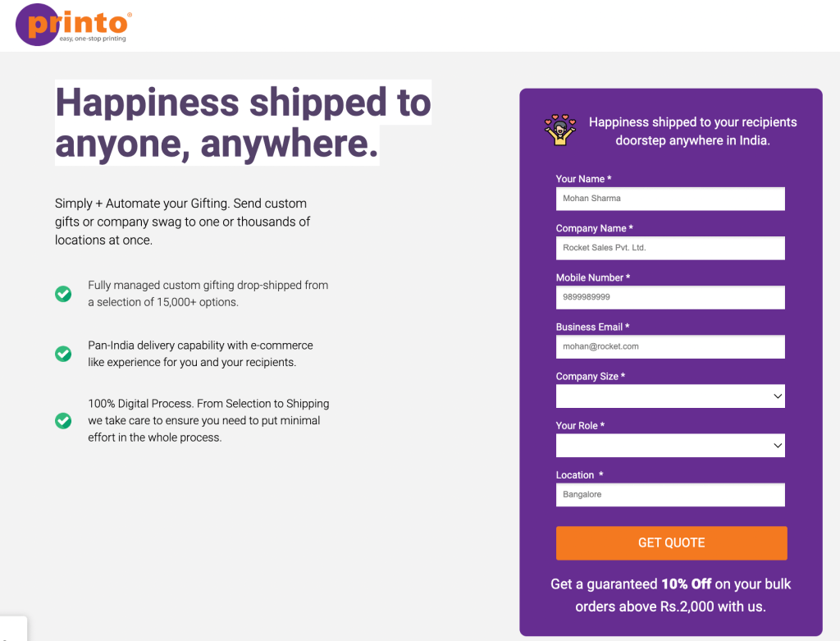The image size is (840, 641).
Task: Click the Your Role dropdown chevron arrow
Action: (778, 446)
